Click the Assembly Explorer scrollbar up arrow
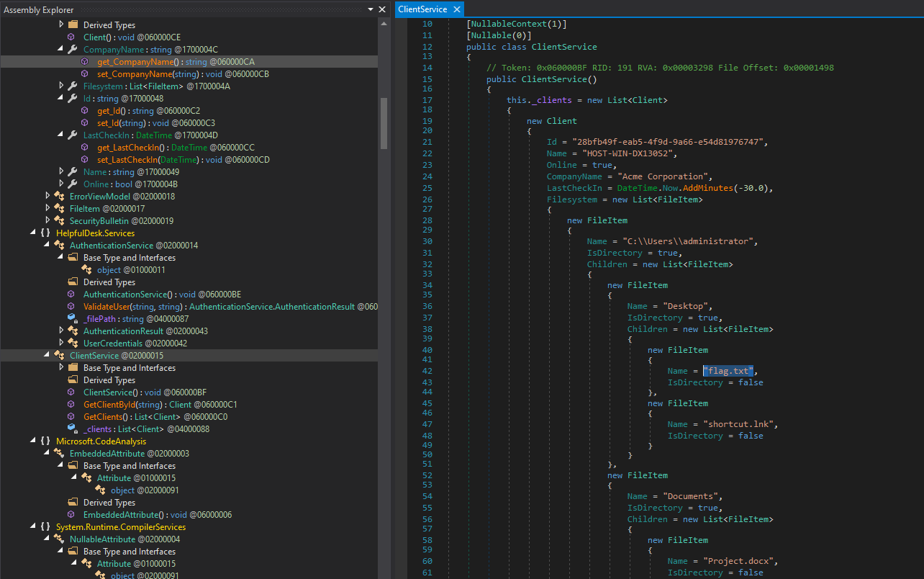This screenshot has width=924, height=579. (x=384, y=24)
